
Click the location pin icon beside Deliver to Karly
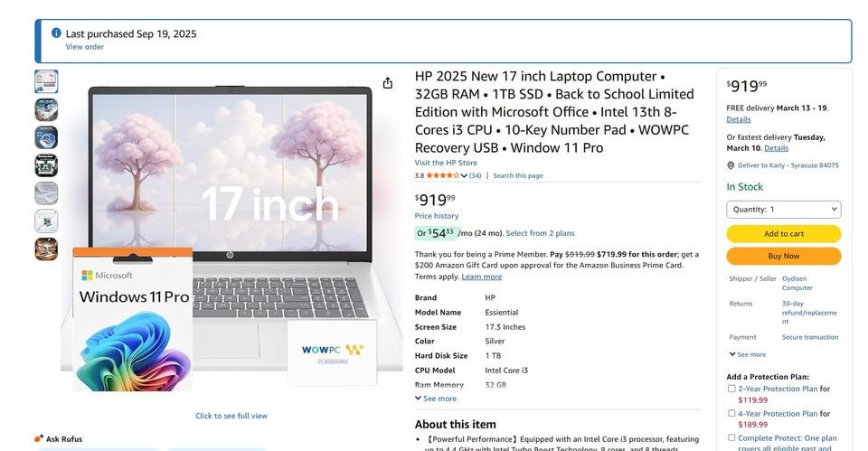(x=731, y=165)
